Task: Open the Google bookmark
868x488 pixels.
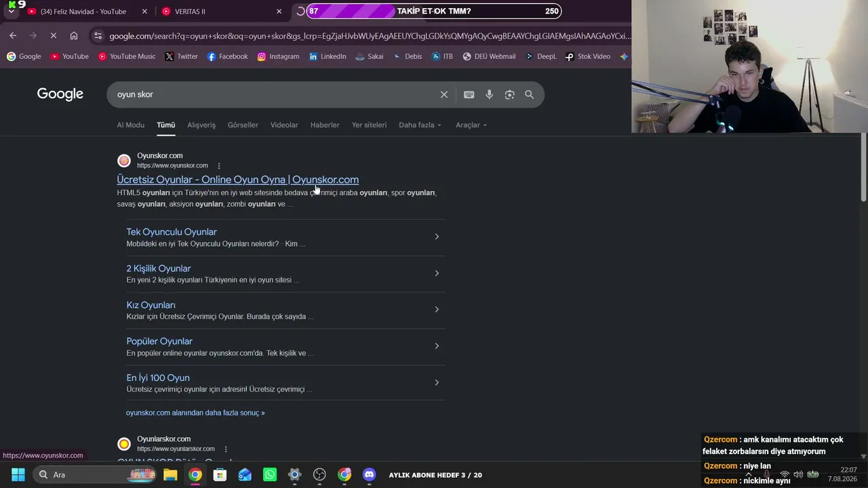Action: coord(24,57)
